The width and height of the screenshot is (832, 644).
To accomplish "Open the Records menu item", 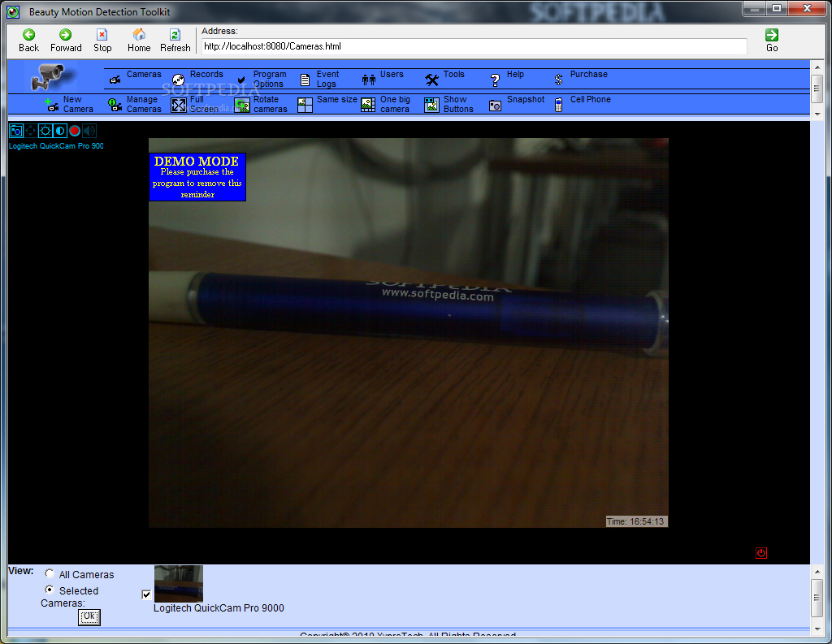I will (x=206, y=74).
